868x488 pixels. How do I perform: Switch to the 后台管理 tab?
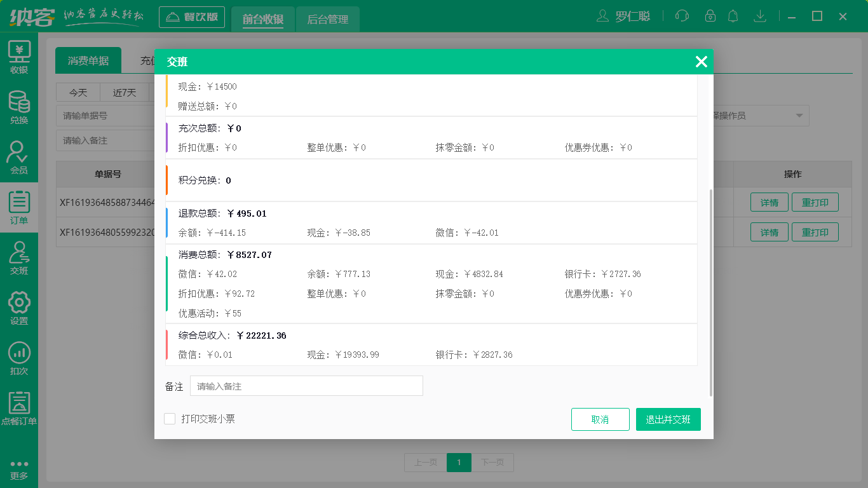coord(327,20)
